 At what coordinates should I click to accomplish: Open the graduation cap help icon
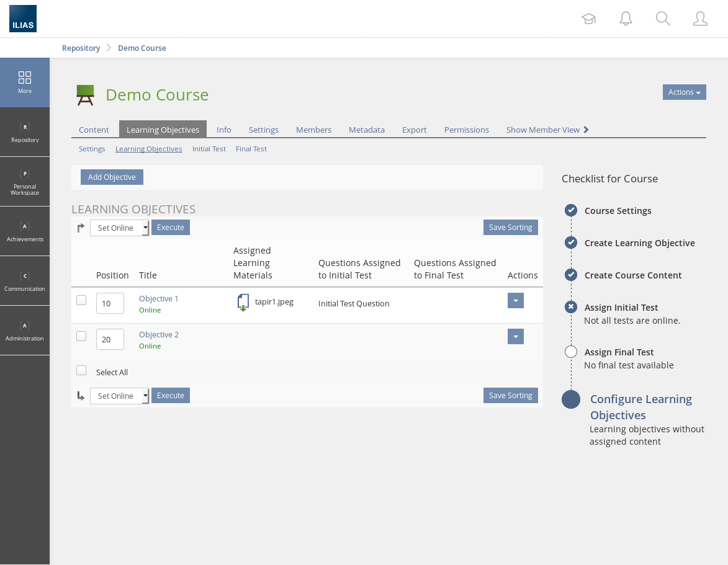[x=588, y=19]
